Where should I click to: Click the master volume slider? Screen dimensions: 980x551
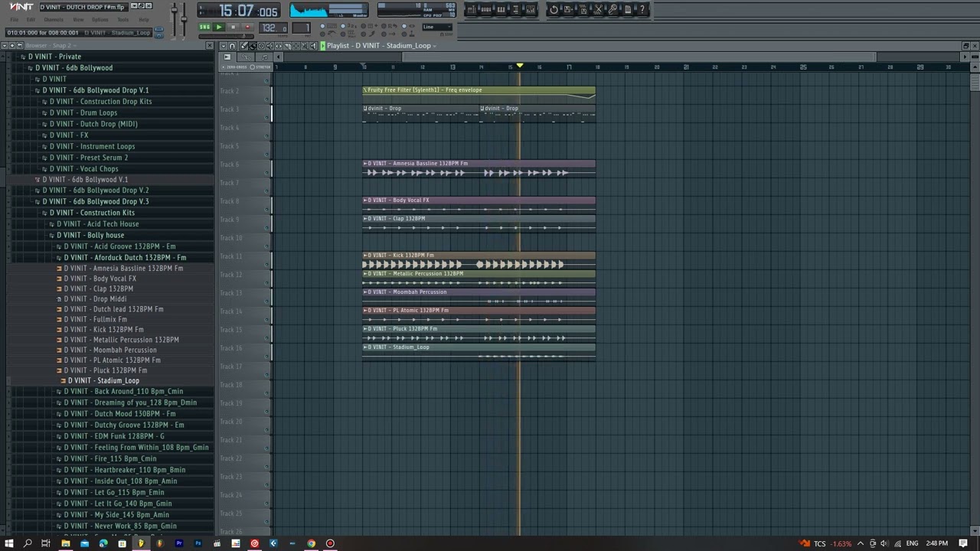[175, 19]
